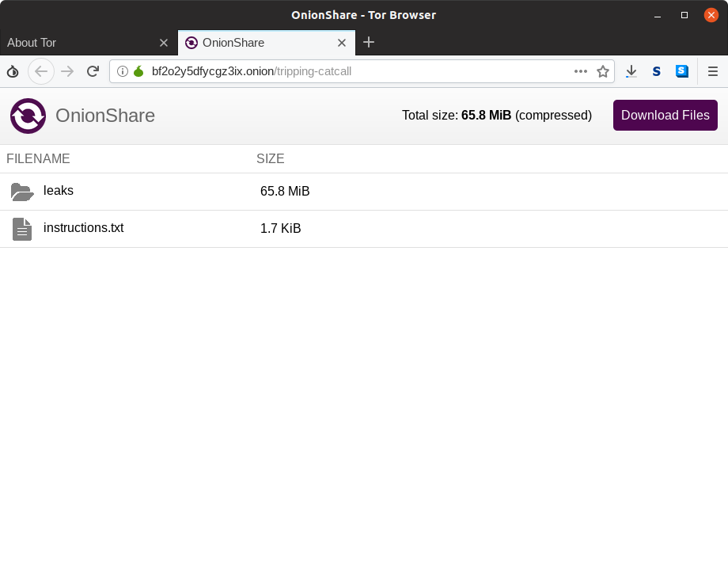
Task: Click the leaks folder icon
Action: (22, 192)
